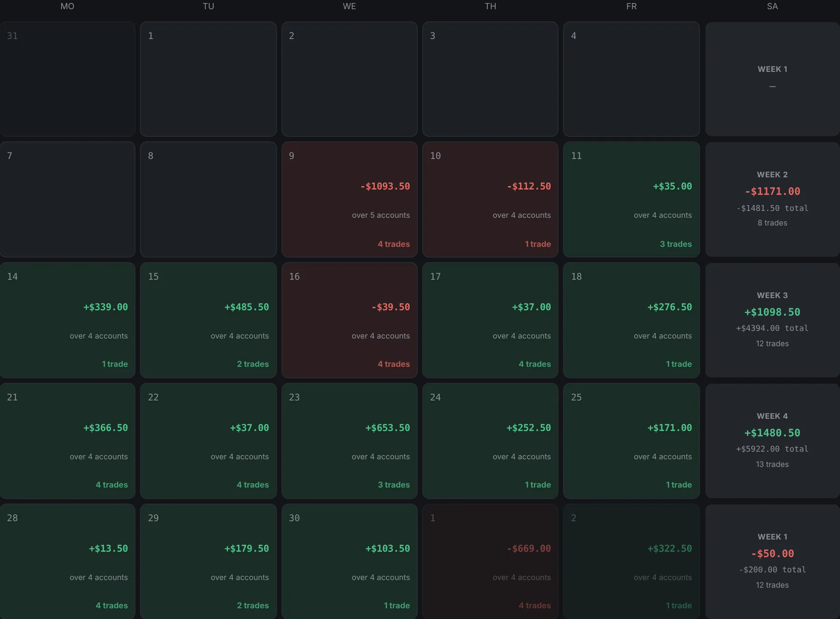
Task: Select the empty day 8 cell
Action: pyautogui.click(x=209, y=200)
